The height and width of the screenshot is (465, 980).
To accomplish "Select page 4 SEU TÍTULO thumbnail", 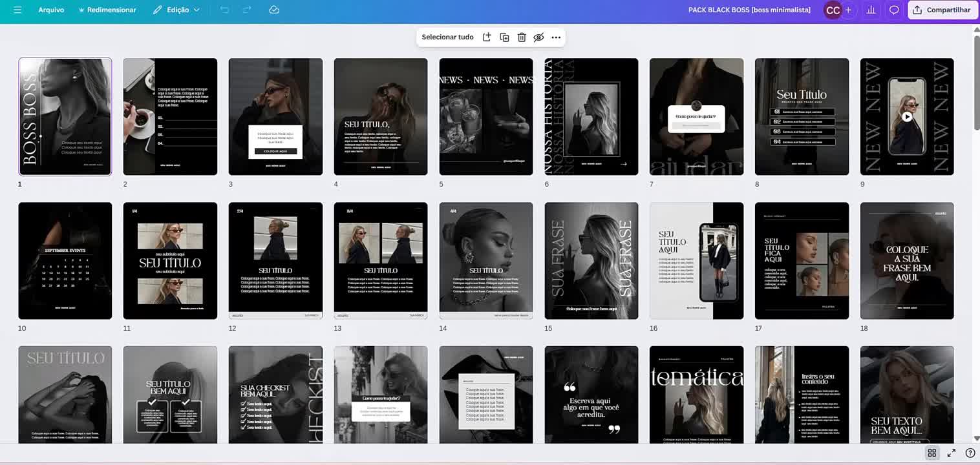I will [381, 116].
